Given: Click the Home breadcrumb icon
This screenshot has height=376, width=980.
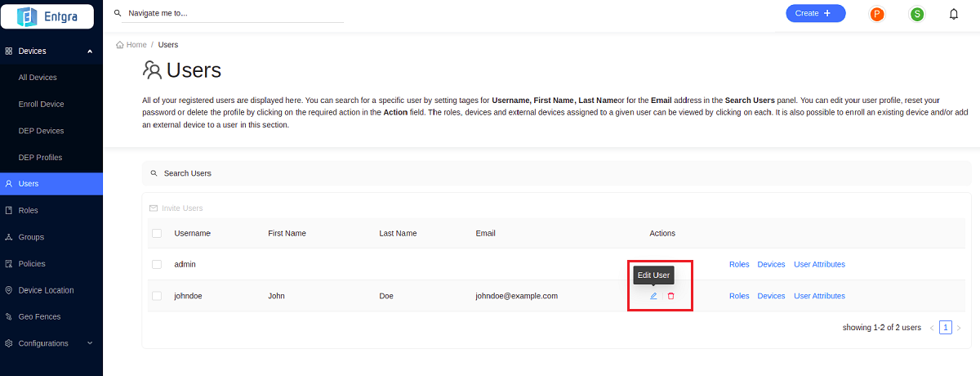Looking at the screenshot, I should click(x=120, y=45).
